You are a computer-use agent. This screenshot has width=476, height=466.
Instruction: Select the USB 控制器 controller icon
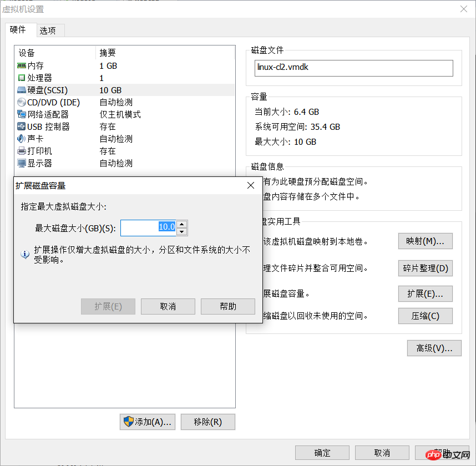(x=21, y=126)
